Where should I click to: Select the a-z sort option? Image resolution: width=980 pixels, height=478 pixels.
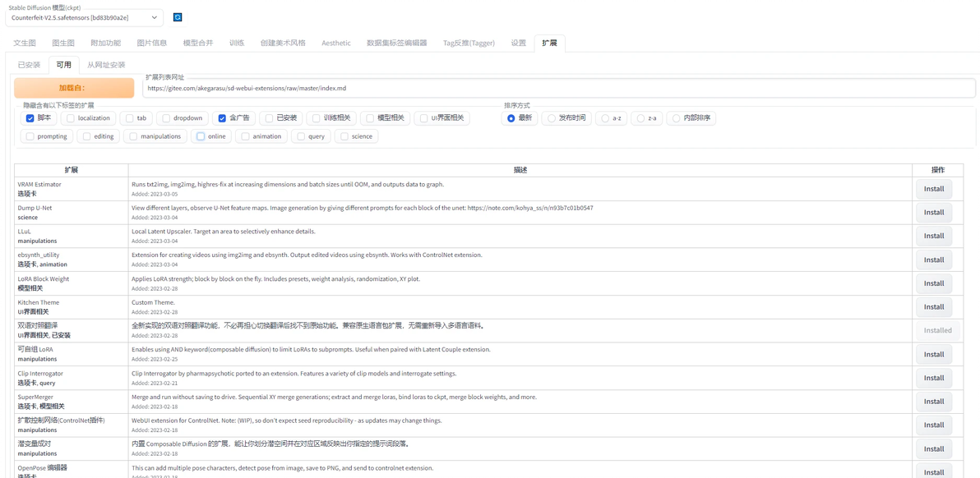[605, 118]
